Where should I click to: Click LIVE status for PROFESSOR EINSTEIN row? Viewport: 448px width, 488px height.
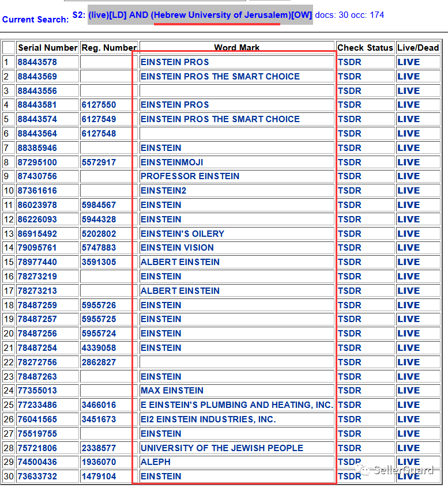[408, 176]
